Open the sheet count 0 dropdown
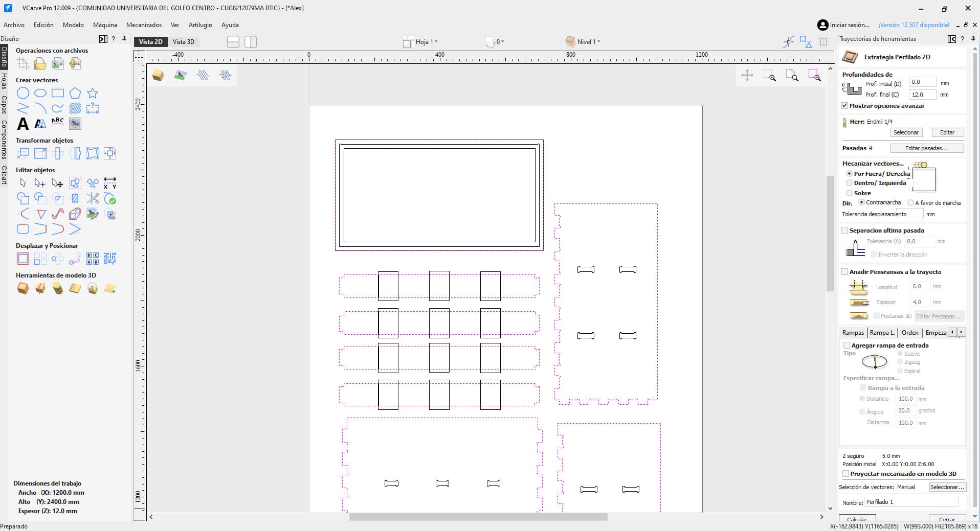 (x=495, y=42)
